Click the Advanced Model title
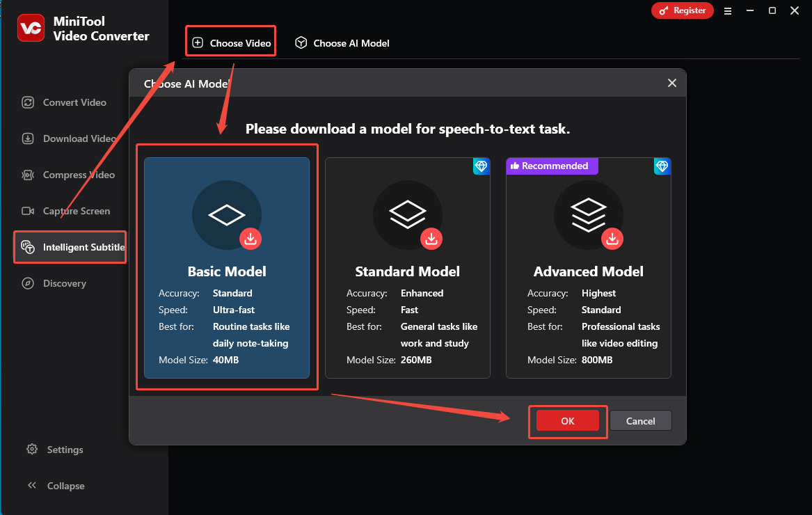The height and width of the screenshot is (515, 812). click(x=588, y=271)
